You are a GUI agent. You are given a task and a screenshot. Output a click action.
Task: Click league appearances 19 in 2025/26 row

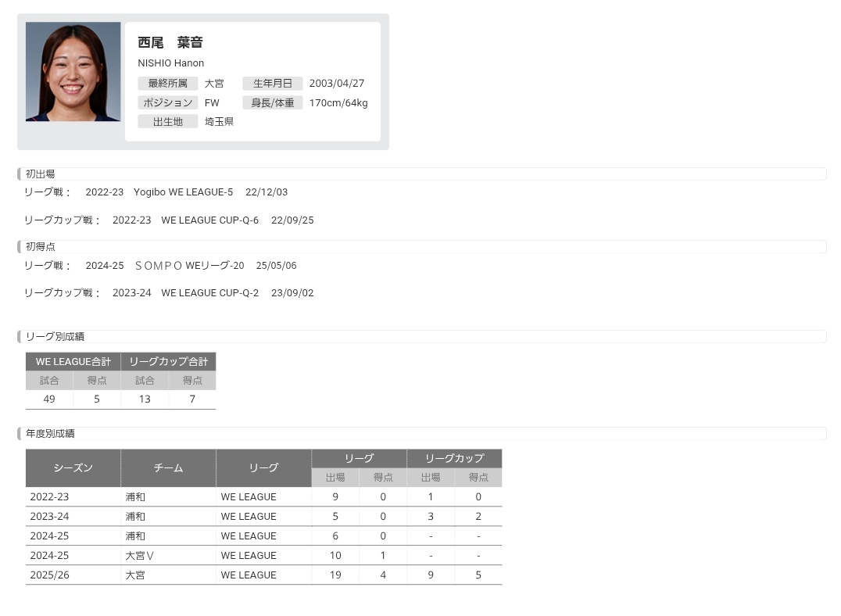click(335, 575)
